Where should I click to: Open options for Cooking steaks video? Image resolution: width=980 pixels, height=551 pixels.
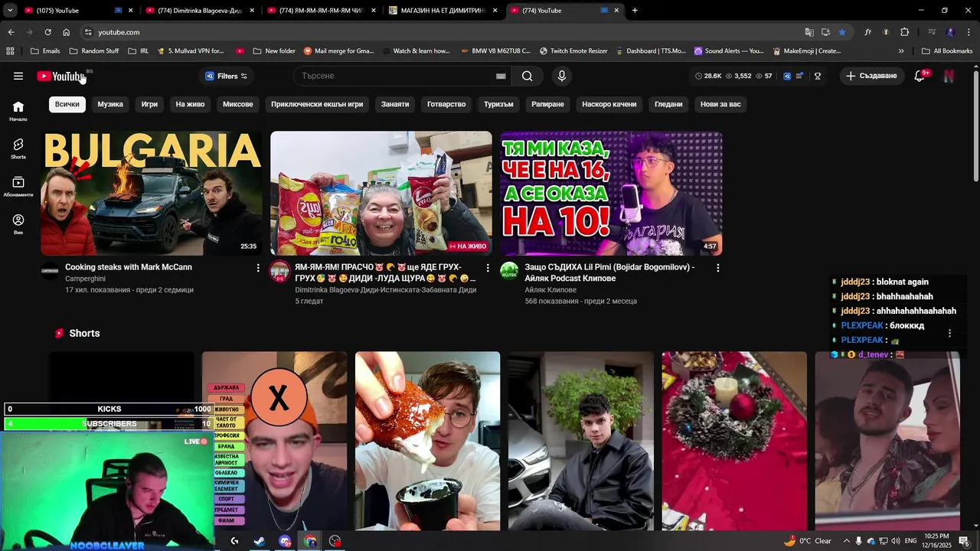tap(258, 268)
